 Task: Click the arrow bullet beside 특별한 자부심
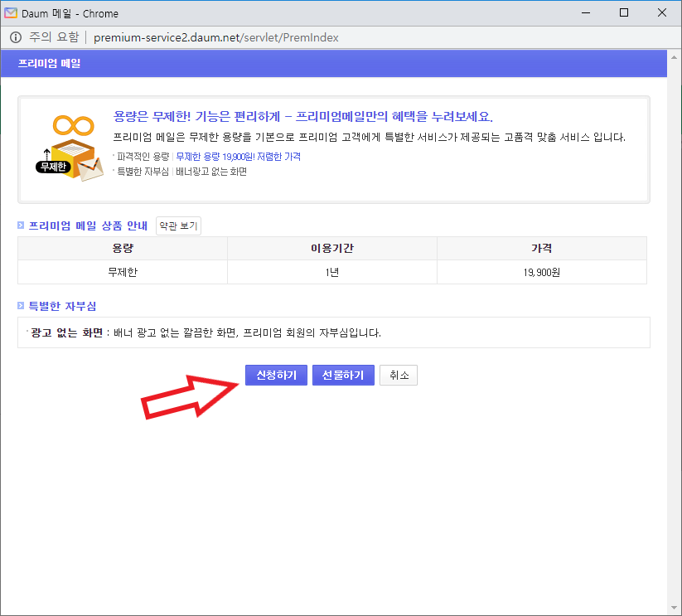point(21,305)
